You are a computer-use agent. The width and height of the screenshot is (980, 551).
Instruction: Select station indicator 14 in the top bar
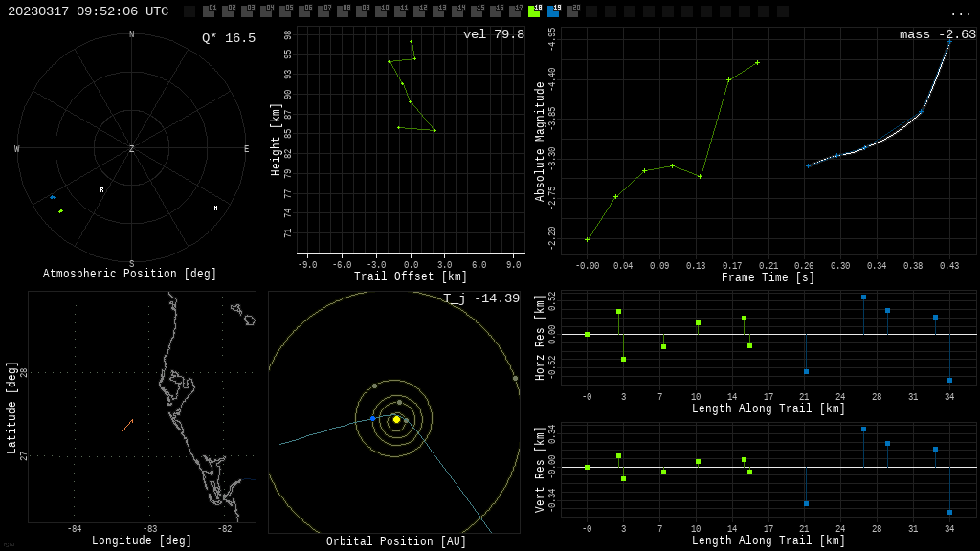tap(457, 11)
